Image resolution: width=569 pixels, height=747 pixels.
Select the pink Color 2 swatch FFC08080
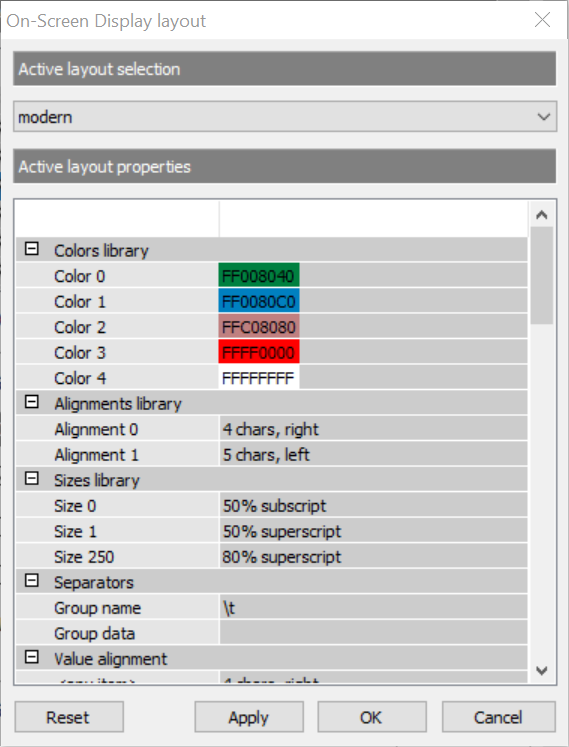pyautogui.click(x=259, y=327)
